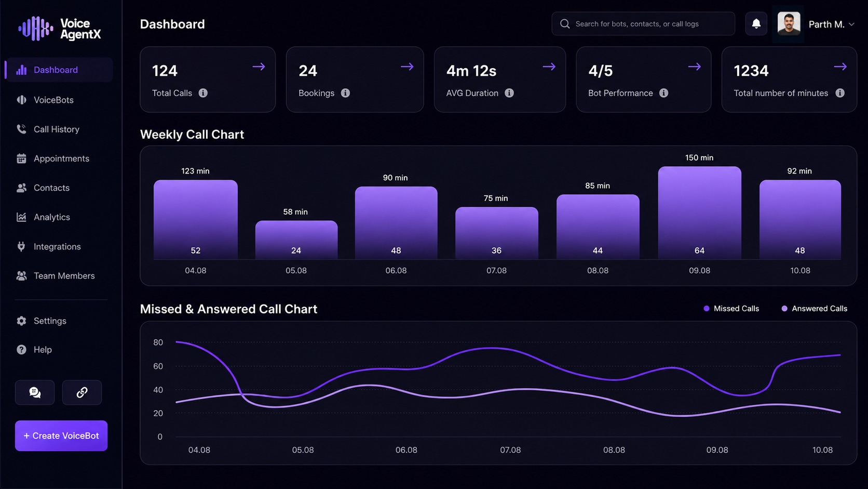The image size is (868, 489).
Task: Click the line chart 07.08 axis label
Action: point(510,450)
